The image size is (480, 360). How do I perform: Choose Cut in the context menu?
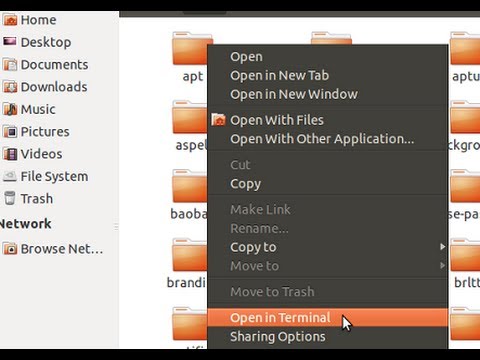coord(328,165)
